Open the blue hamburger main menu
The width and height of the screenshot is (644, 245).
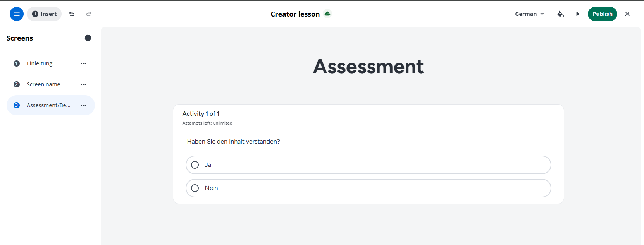click(17, 14)
